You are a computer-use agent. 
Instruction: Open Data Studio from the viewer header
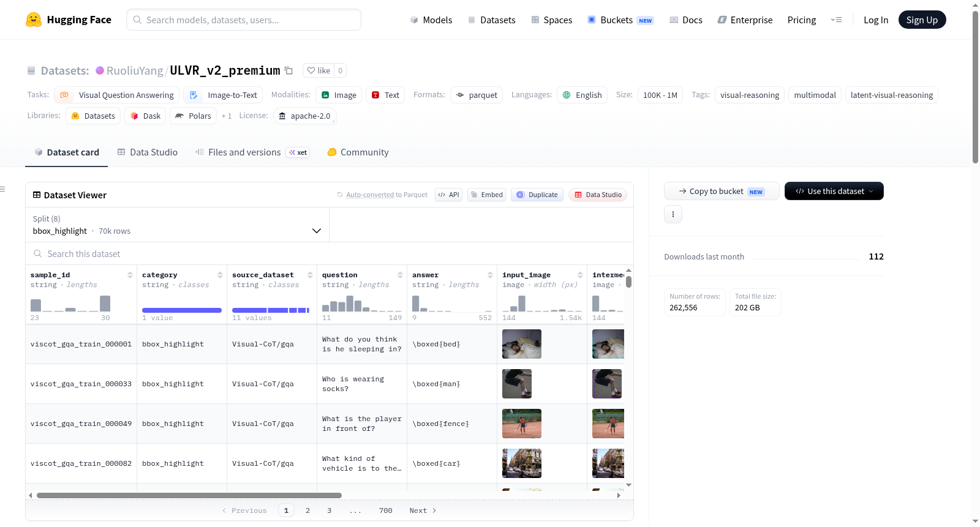598,195
